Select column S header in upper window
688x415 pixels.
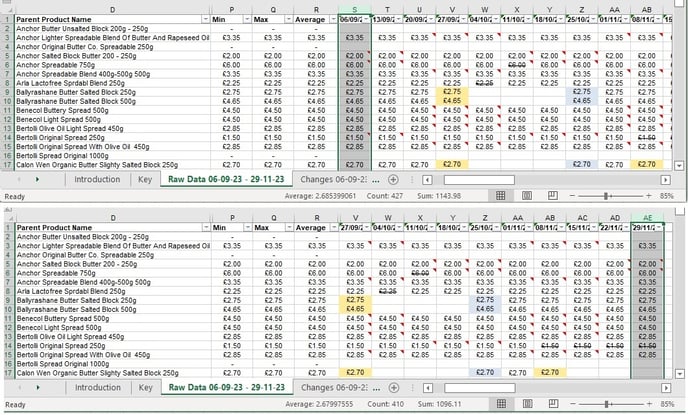(355, 10)
